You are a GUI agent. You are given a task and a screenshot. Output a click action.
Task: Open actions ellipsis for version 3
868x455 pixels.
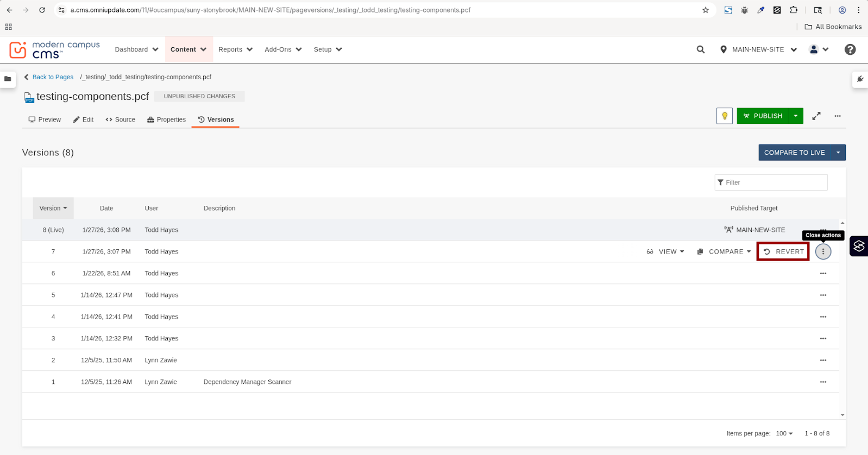[x=823, y=338]
